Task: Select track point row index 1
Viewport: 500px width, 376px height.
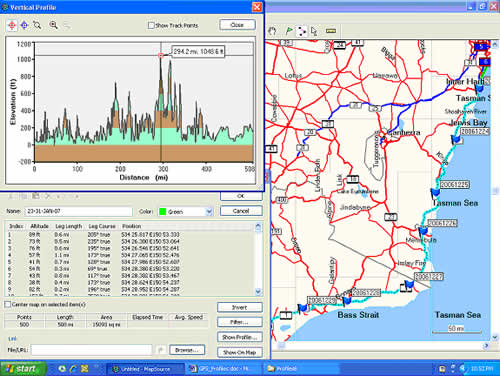Action: coord(130,235)
